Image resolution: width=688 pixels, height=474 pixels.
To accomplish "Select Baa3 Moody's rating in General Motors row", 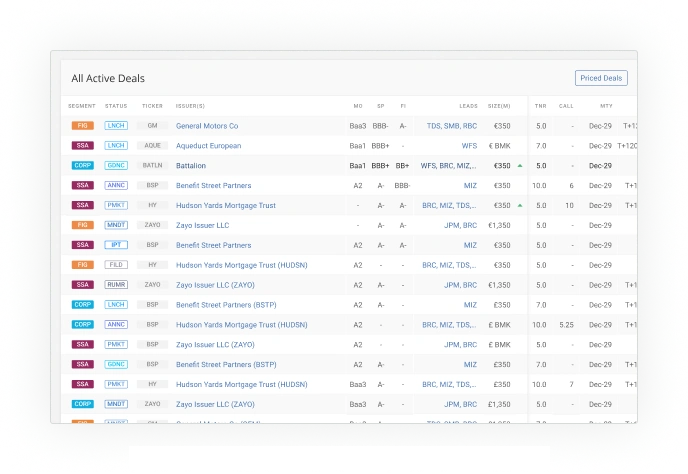I will coord(358,126).
